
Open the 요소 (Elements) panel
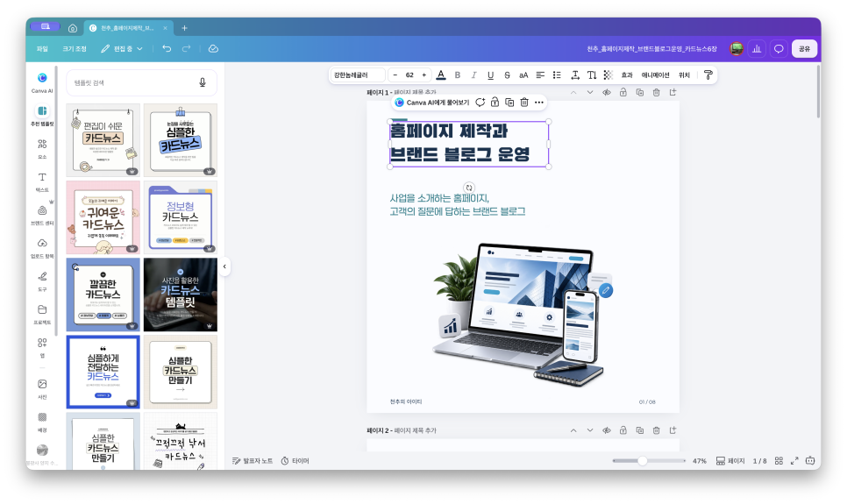point(42,148)
